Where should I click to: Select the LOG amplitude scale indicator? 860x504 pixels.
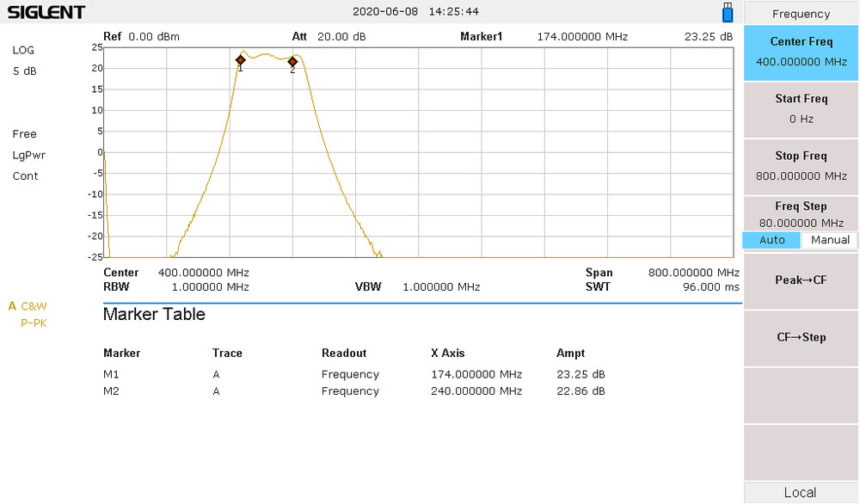coord(24,50)
